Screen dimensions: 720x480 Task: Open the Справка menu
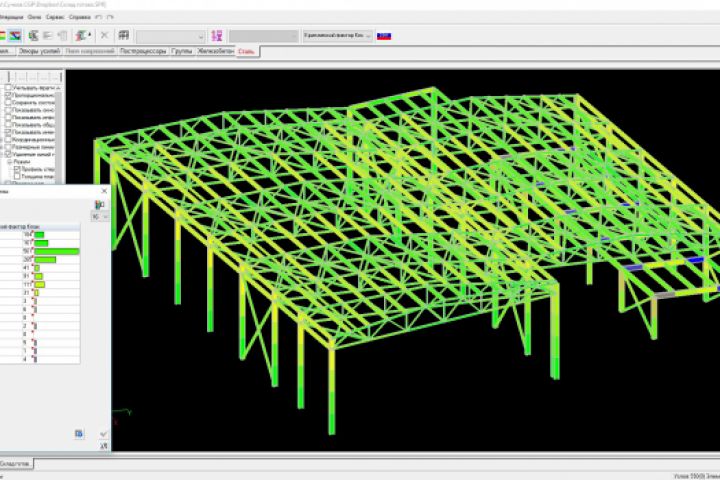[79, 17]
